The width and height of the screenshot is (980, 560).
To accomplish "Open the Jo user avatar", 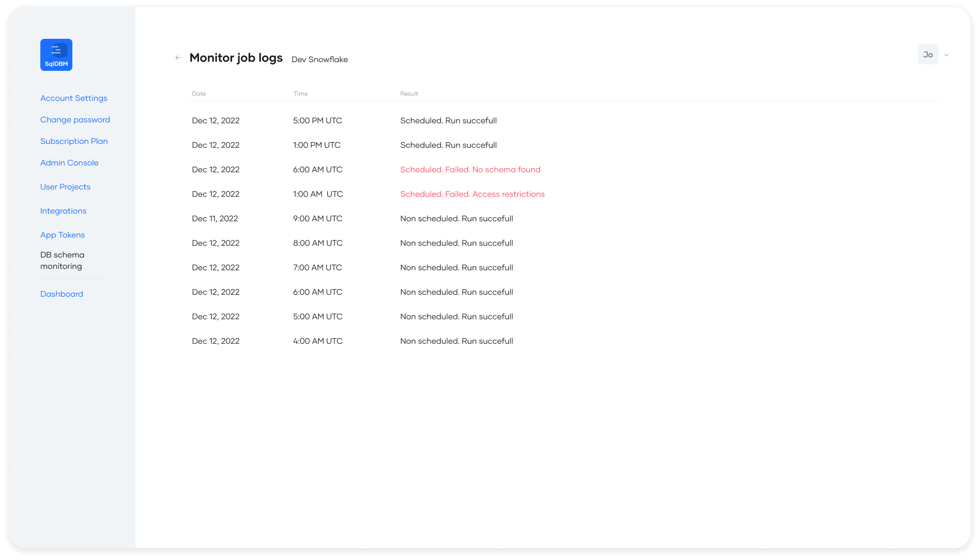I will click(928, 54).
